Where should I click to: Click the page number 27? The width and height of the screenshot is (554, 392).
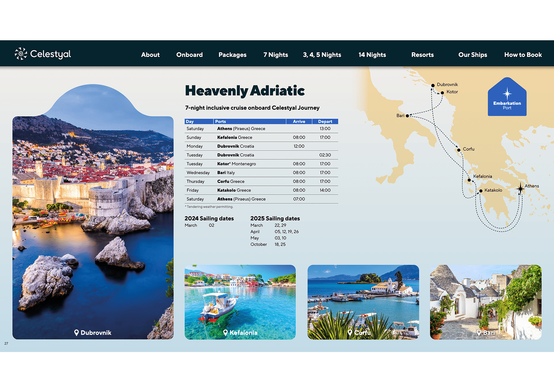point(6,344)
